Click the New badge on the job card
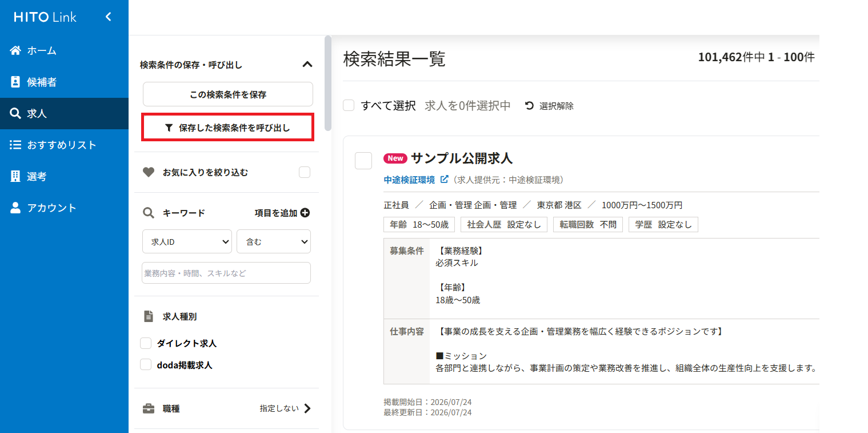The image size is (868, 433). [395, 158]
